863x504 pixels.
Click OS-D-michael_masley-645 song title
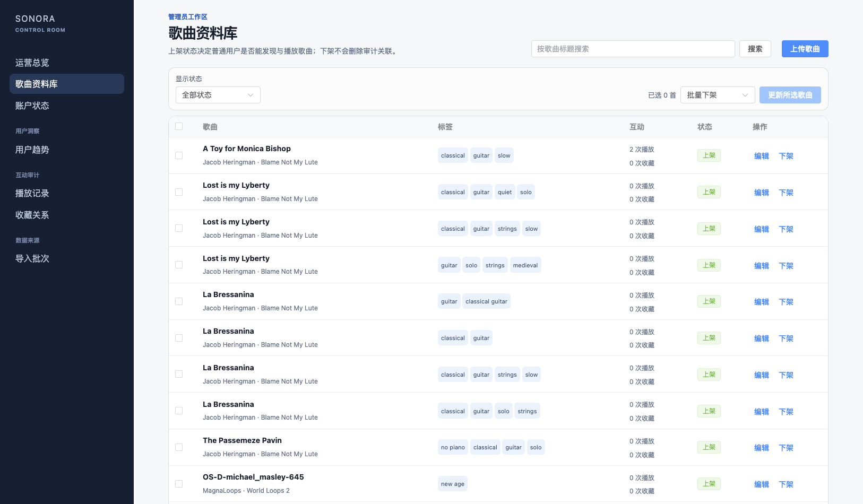[253, 477]
